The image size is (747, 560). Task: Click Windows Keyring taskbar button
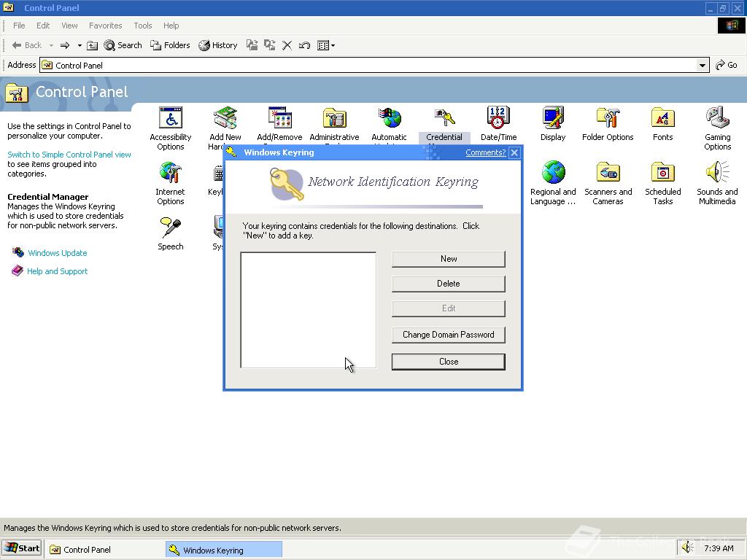pyautogui.click(x=224, y=550)
